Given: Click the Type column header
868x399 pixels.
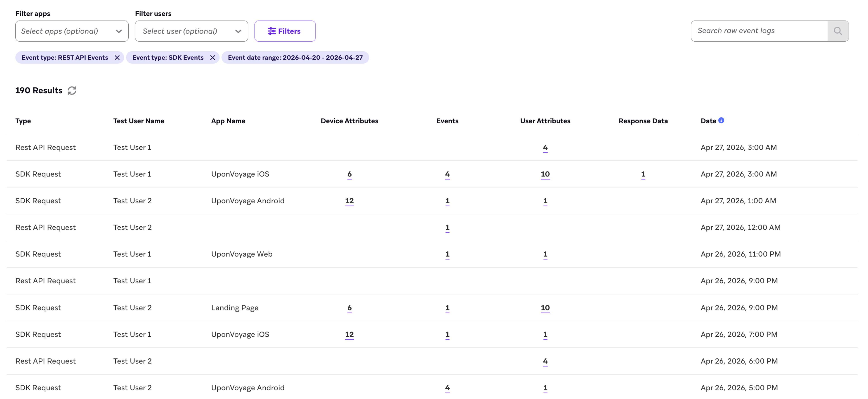Looking at the screenshot, I should (23, 121).
